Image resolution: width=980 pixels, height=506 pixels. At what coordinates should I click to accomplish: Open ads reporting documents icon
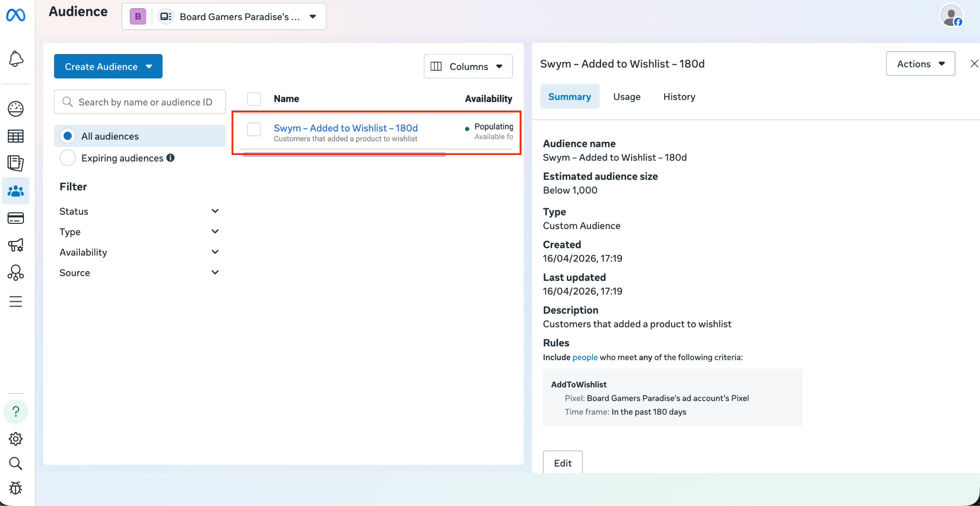click(16, 163)
